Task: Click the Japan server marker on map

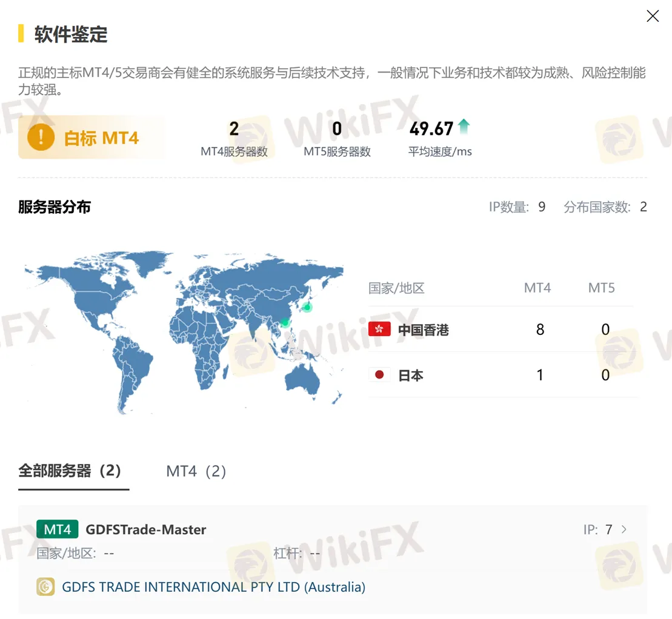Action: click(x=307, y=306)
